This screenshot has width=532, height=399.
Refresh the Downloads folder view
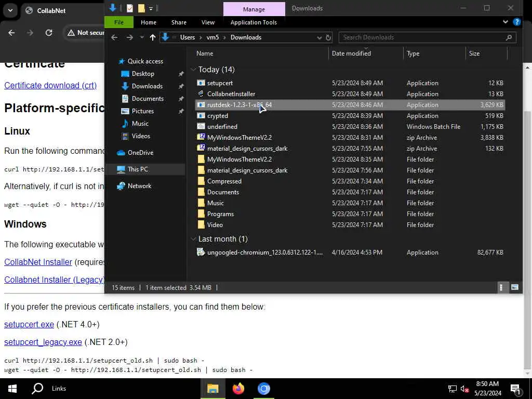tap(328, 37)
